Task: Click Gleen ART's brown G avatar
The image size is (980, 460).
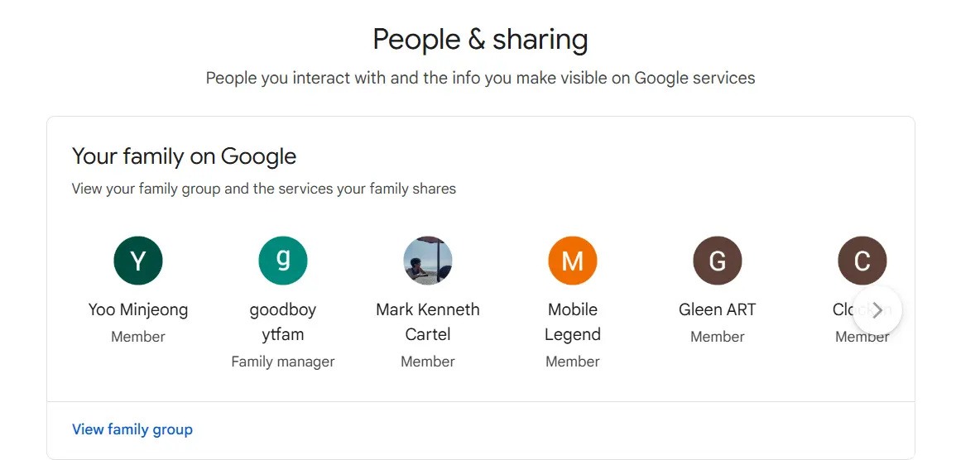Action: [x=718, y=261]
